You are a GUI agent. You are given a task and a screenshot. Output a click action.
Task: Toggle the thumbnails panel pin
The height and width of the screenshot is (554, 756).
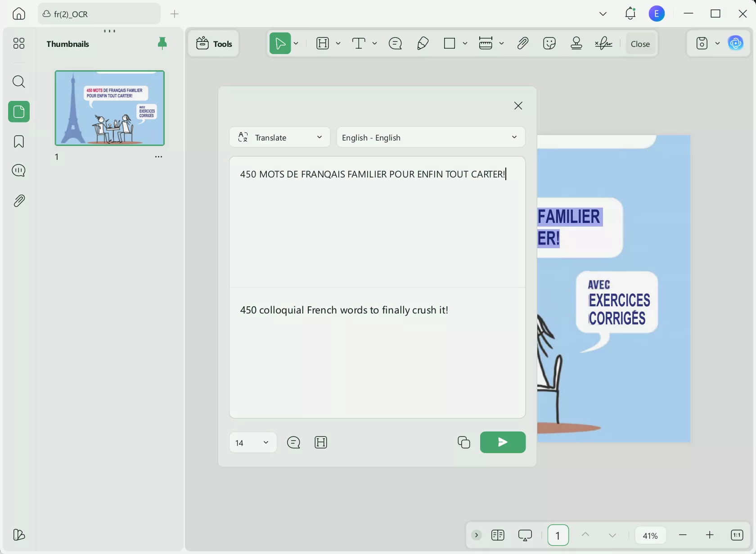click(162, 43)
